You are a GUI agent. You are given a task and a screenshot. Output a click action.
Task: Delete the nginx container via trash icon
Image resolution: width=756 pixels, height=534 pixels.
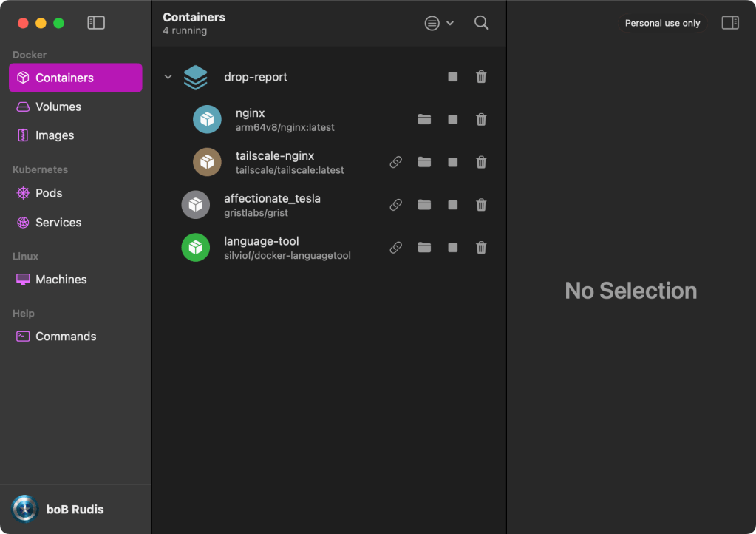click(481, 120)
